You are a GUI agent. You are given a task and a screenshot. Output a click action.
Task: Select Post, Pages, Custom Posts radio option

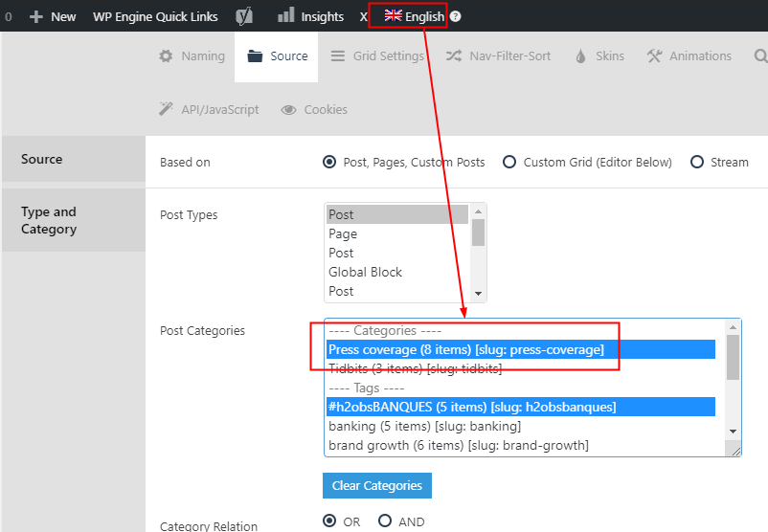(329, 162)
